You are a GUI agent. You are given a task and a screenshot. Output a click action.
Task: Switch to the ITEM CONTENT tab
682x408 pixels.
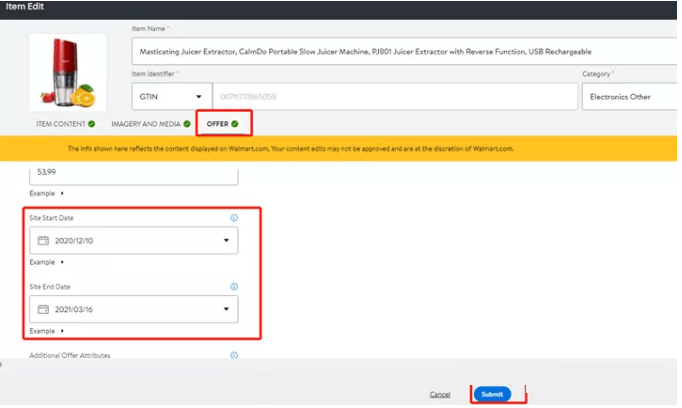pos(64,124)
